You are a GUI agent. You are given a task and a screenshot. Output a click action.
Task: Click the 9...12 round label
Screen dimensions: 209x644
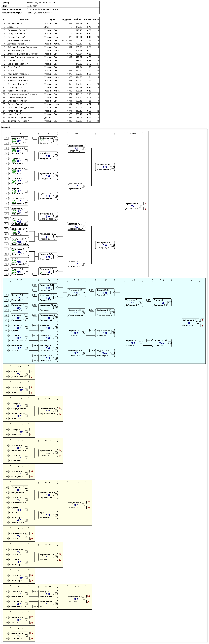pyautogui.click(x=19, y=399)
